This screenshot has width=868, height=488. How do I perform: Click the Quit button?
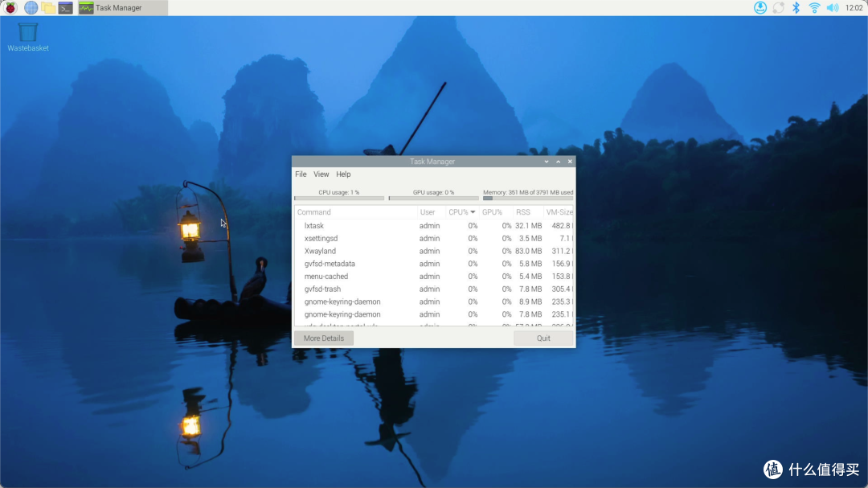(543, 338)
